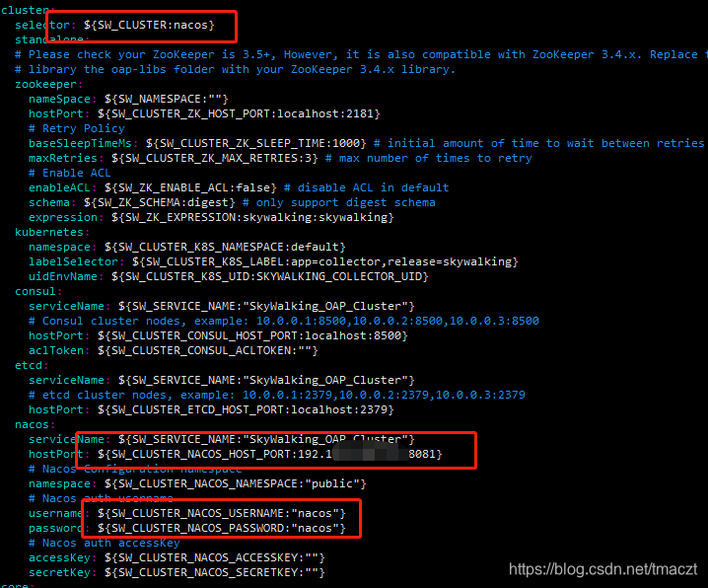Click the '# disable ACL in default' comment
This screenshot has height=588, width=708.
coord(366,187)
